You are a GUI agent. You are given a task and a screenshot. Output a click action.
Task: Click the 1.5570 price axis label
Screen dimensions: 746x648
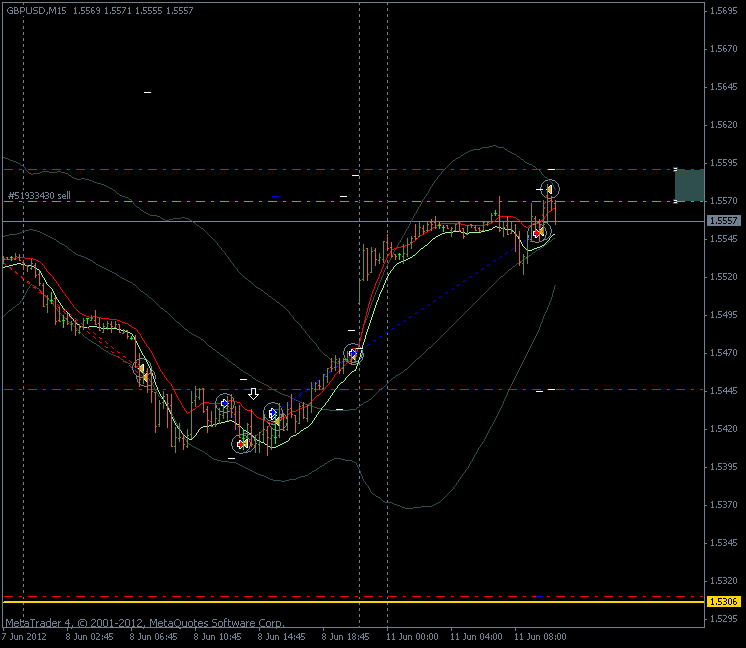pos(724,201)
